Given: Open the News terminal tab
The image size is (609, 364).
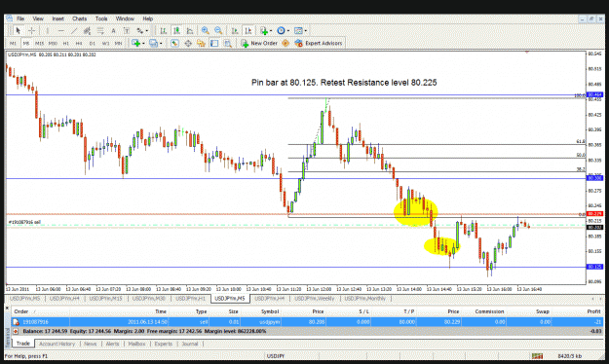Looking at the screenshot, I should (x=90, y=344).
